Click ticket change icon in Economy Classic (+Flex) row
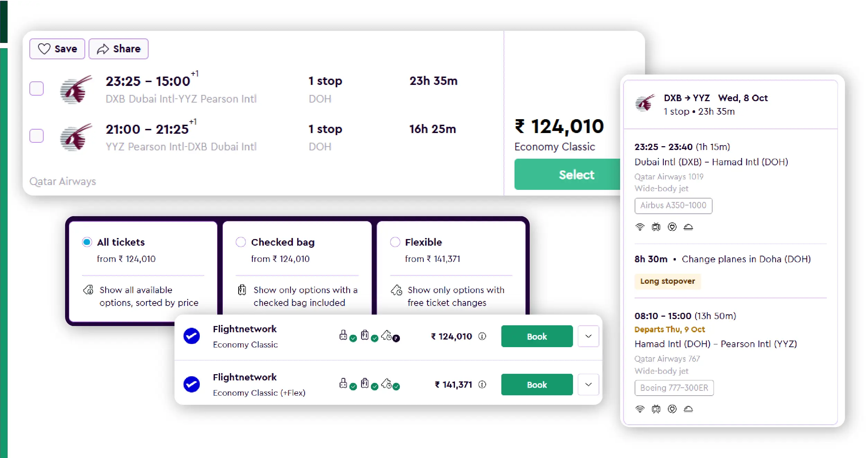The width and height of the screenshot is (868, 458). point(387,384)
